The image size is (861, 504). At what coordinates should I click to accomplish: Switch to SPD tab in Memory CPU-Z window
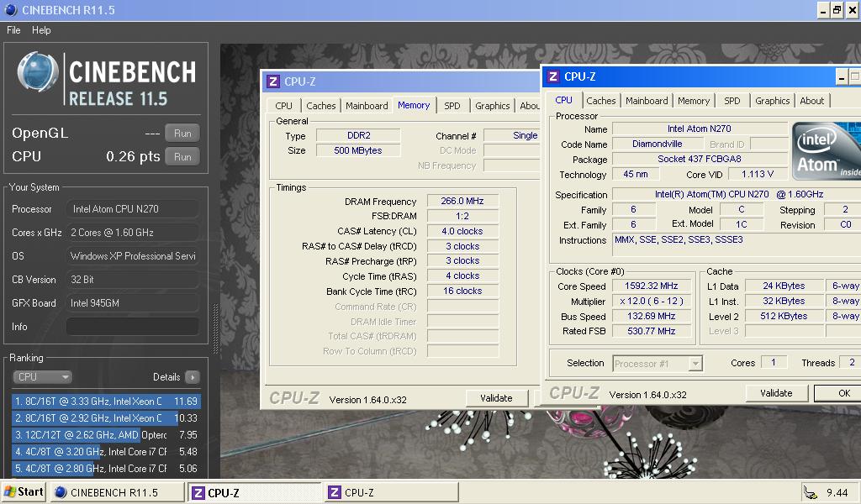point(452,106)
